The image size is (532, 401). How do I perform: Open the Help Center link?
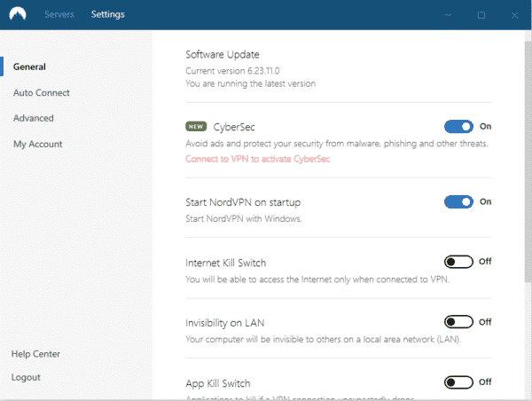[x=35, y=354]
